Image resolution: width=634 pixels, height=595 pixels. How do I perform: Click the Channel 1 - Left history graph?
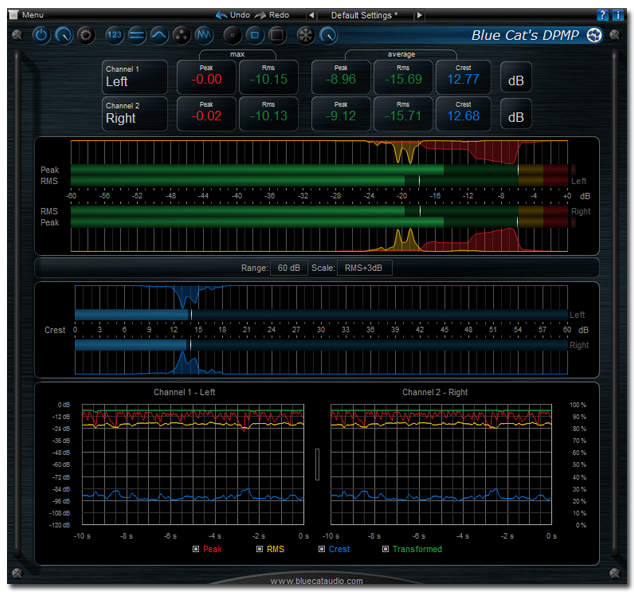coord(193,464)
